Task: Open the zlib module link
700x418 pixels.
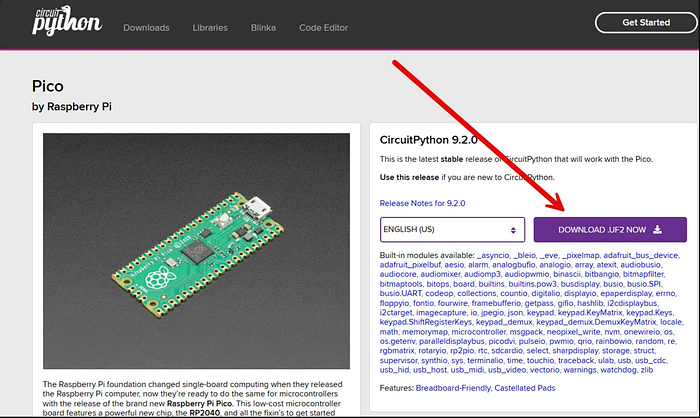Action: pyautogui.click(x=647, y=370)
